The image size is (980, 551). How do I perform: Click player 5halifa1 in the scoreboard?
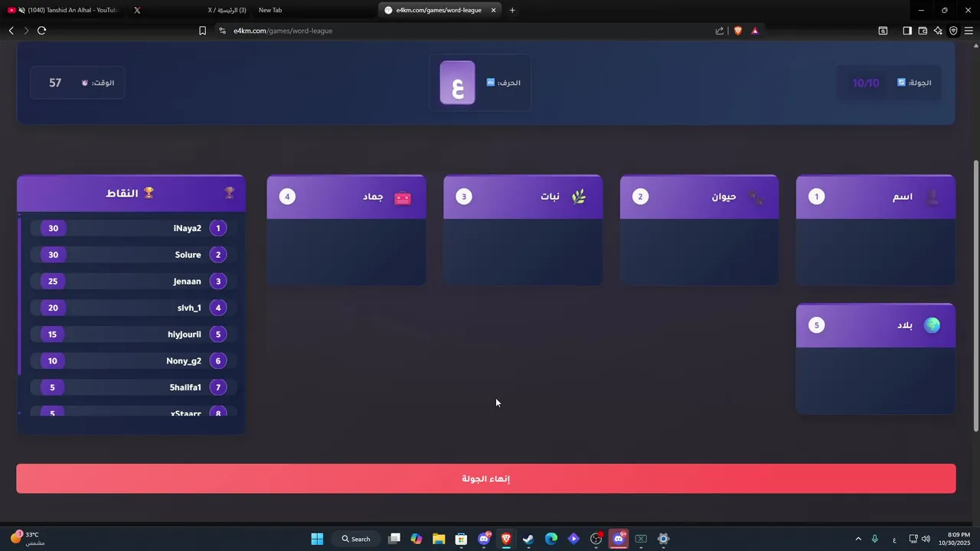(x=133, y=387)
